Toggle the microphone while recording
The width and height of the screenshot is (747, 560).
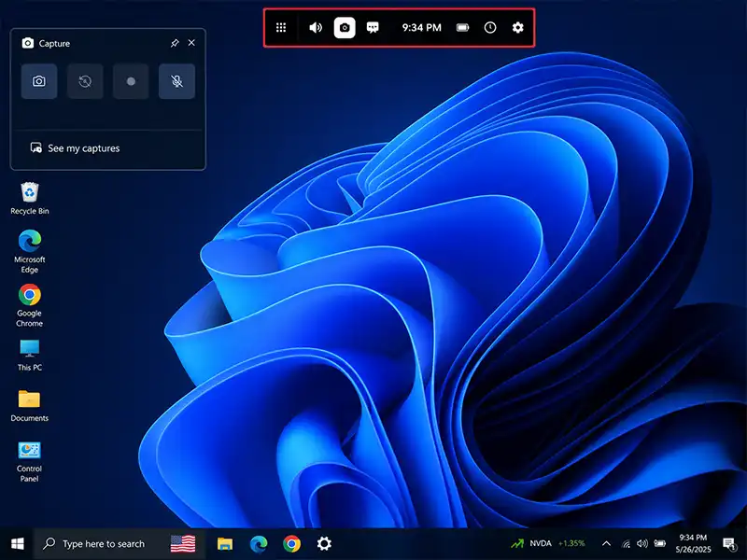point(176,81)
